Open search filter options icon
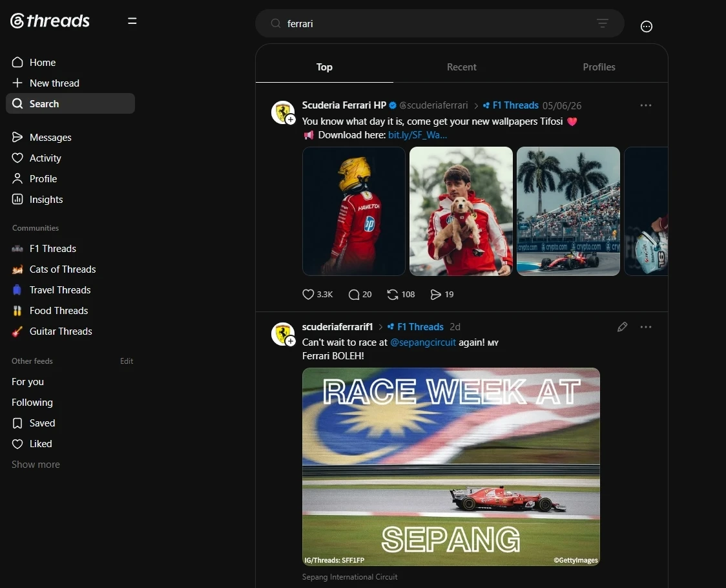 click(x=603, y=23)
